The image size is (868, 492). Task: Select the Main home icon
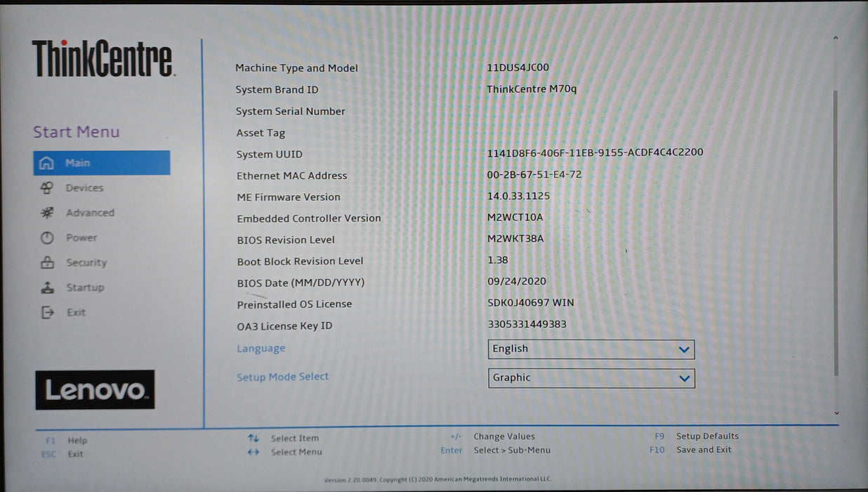[46, 163]
